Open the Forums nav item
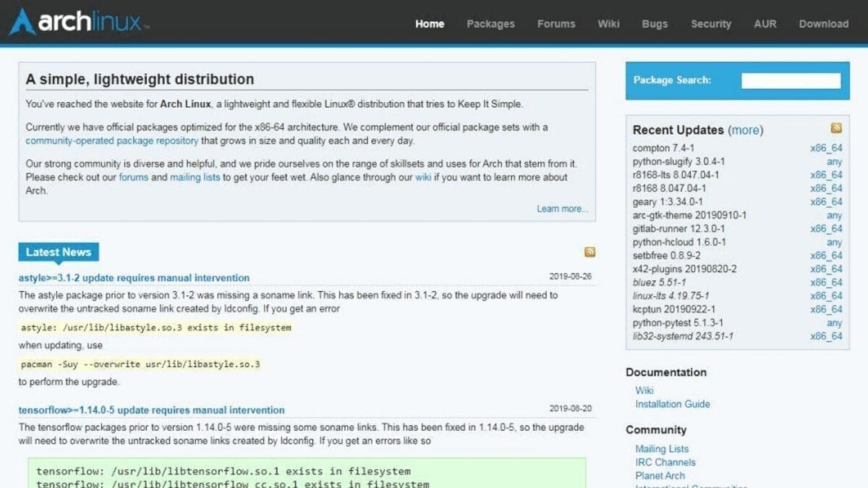The image size is (868, 488). [556, 24]
